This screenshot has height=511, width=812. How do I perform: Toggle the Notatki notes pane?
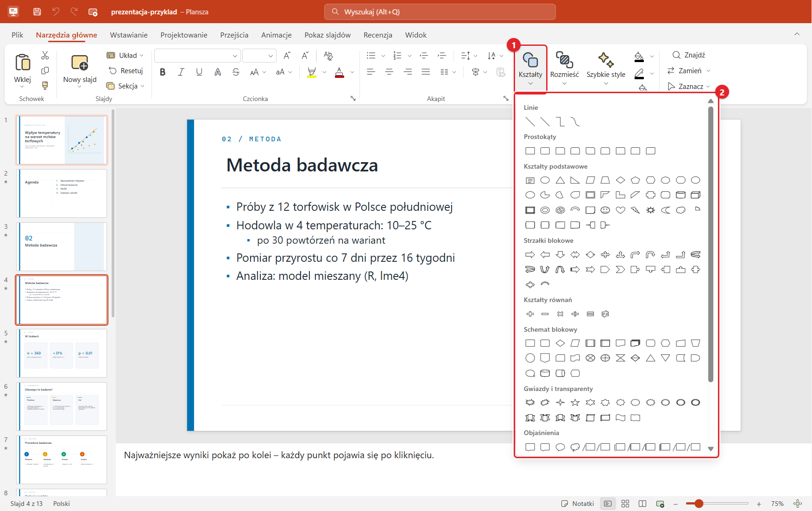(578, 504)
